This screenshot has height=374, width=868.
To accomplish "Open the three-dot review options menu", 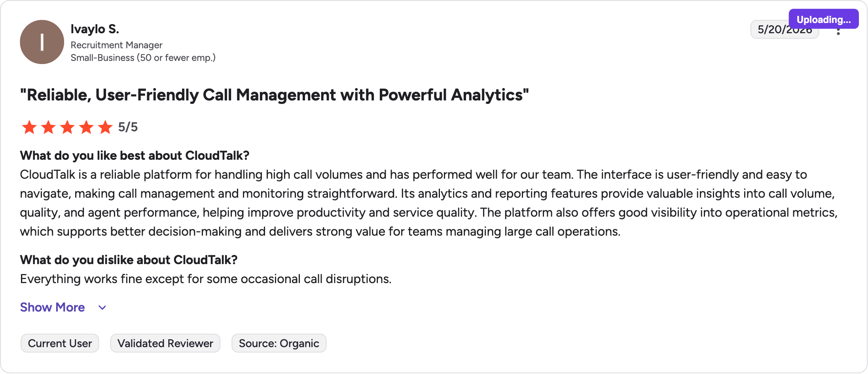I will coord(838,32).
